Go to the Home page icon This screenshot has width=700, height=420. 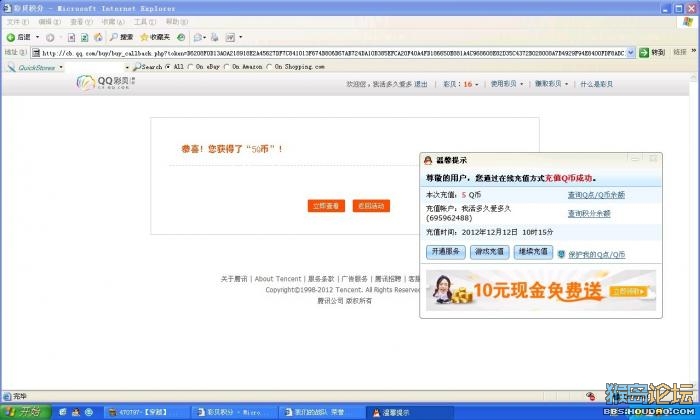98,37
